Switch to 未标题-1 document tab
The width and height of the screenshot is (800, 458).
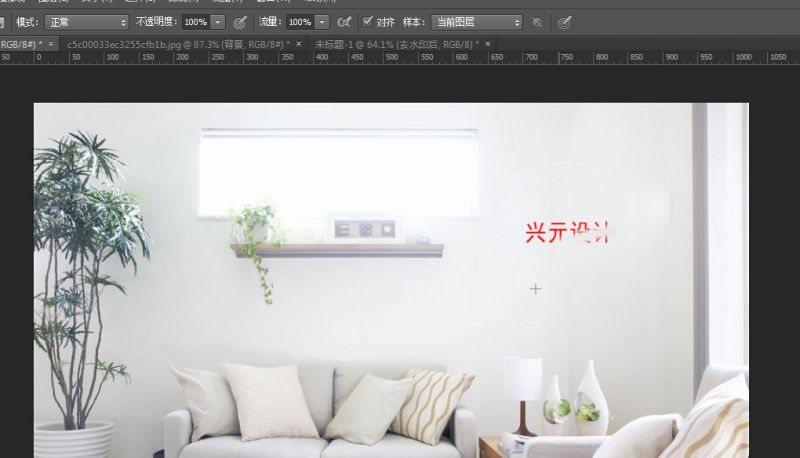tap(396, 44)
